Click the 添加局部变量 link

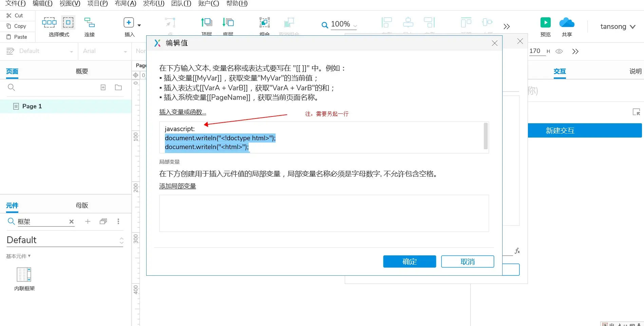(177, 186)
